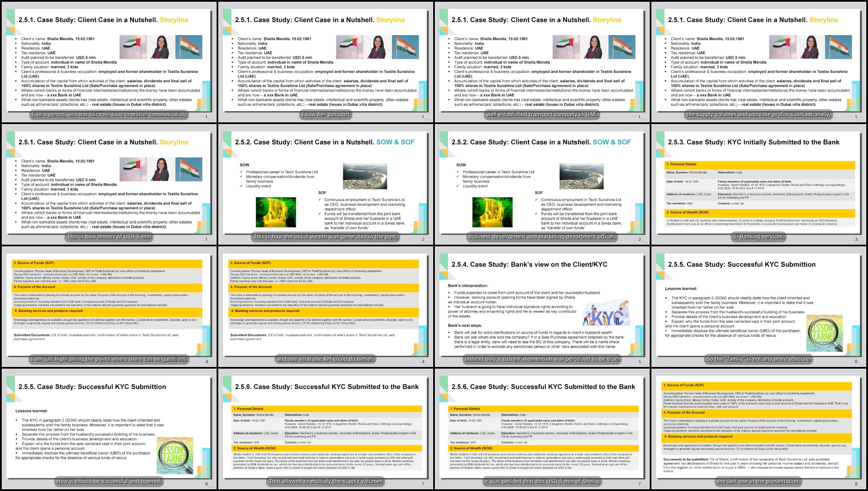Open frame captioned "business development and marketing department officer"
868x491 pixels.
click(x=542, y=184)
